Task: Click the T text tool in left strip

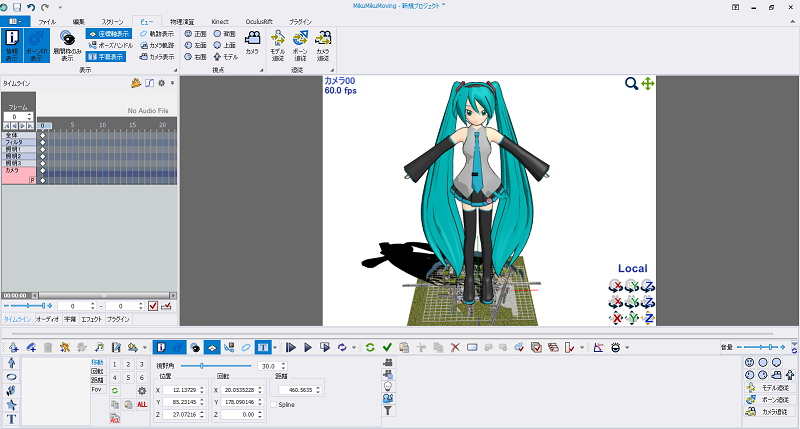Action: click(x=11, y=419)
